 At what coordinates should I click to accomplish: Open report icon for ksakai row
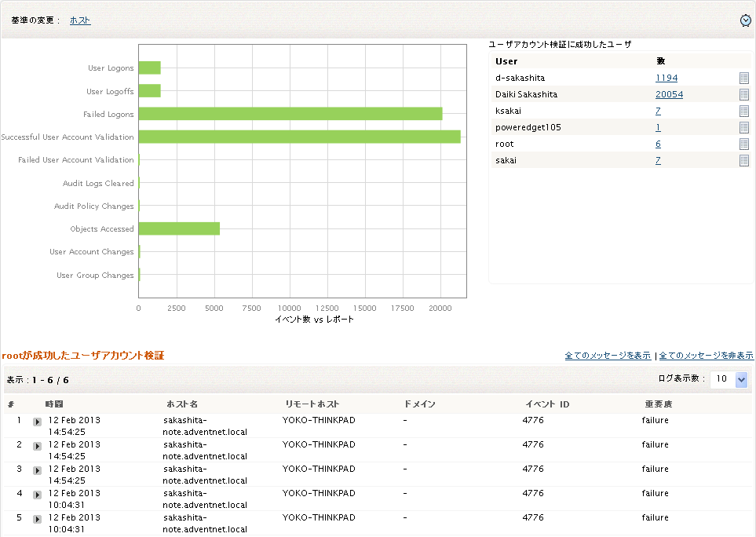(x=743, y=111)
